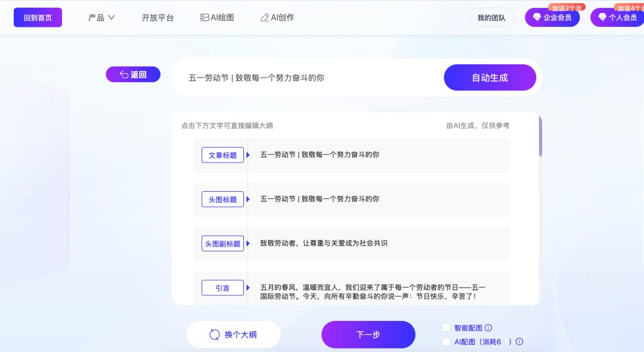Click the 加送2个月 promo badge
Image resolution: width=644 pixels, height=352 pixels.
click(x=567, y=8)
